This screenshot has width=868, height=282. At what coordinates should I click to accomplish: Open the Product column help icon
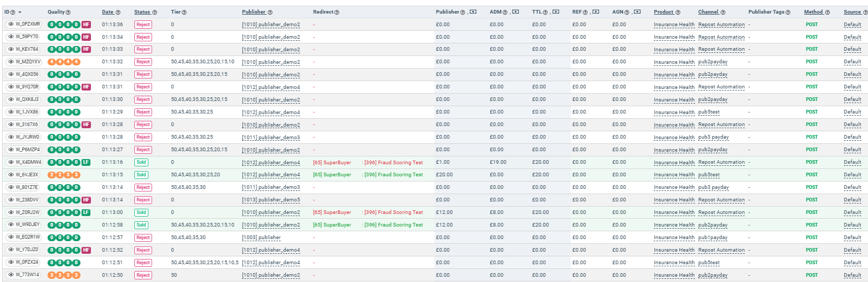click(x=678, y=12)
